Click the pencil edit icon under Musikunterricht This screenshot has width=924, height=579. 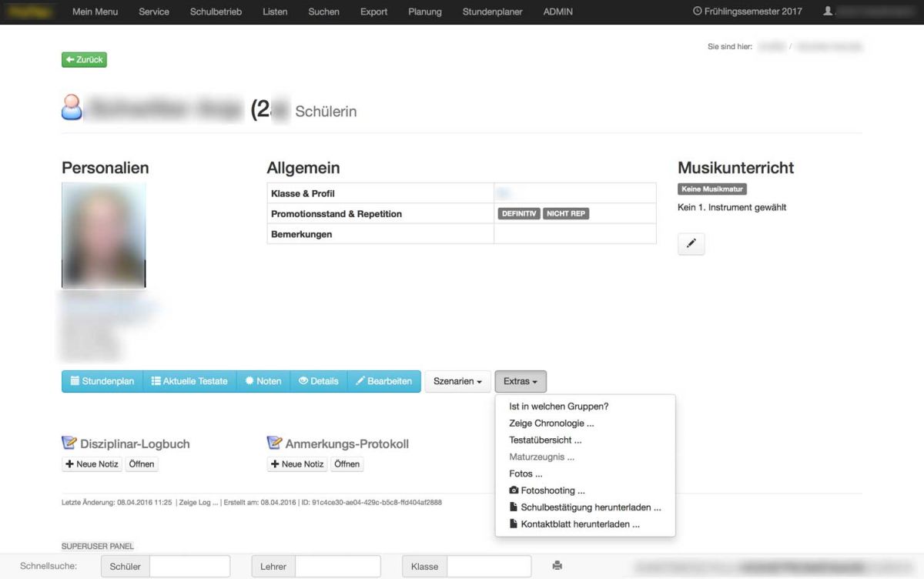(691, 244)
